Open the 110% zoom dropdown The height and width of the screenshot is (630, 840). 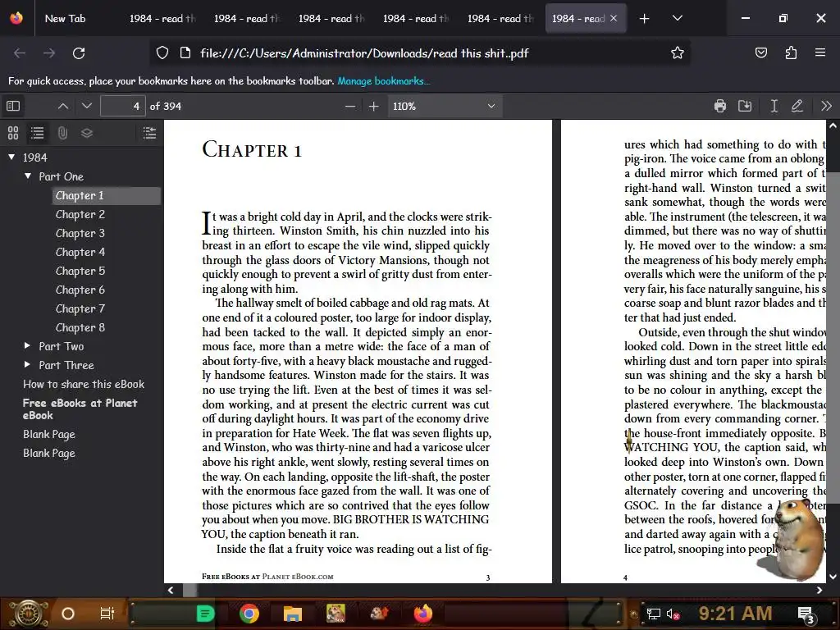tap(444, 106)
